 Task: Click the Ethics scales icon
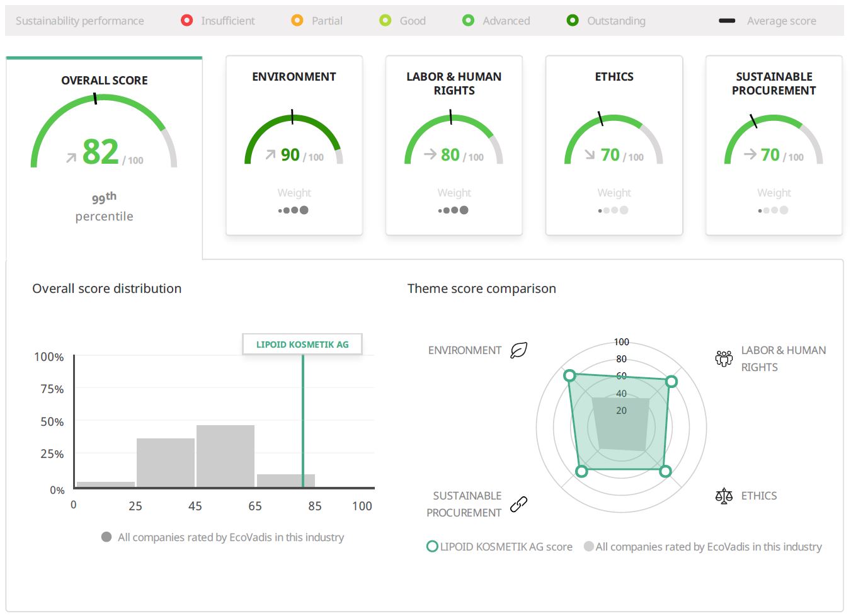(724, 496)
